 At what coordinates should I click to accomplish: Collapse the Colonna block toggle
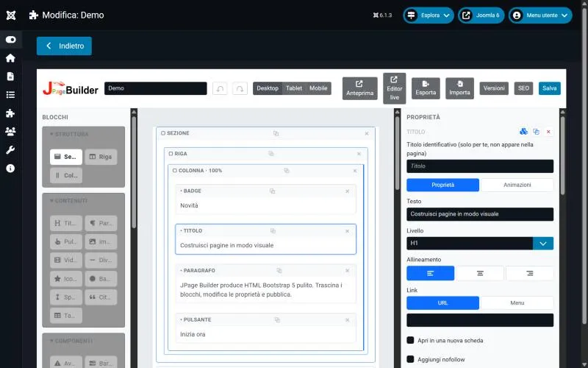point(175,171)
